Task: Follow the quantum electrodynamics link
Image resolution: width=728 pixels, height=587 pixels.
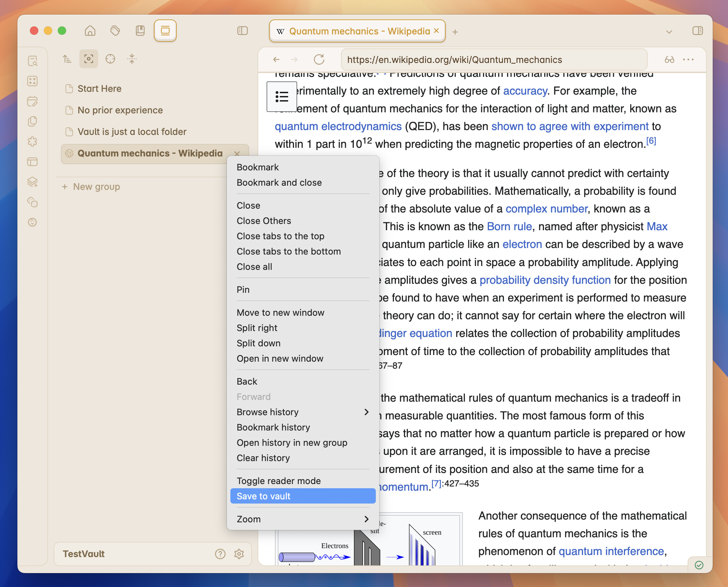Action: [x=338, y=126]
